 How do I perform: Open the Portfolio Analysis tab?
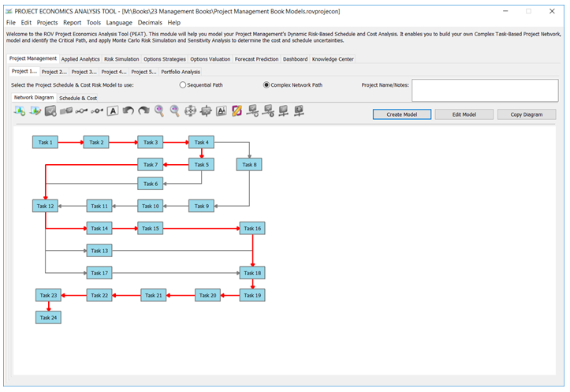[181, 72]
